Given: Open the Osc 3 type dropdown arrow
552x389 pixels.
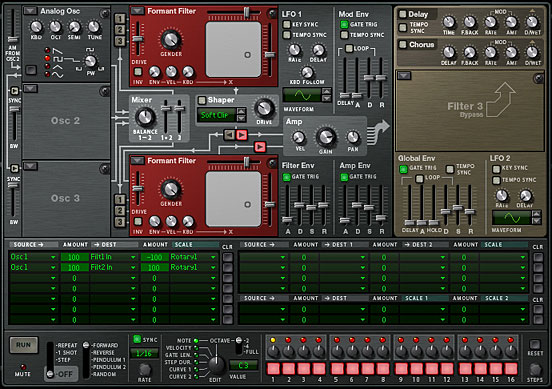Looking at the screenshot, I should pyautogui.click(x=30, y=165).
